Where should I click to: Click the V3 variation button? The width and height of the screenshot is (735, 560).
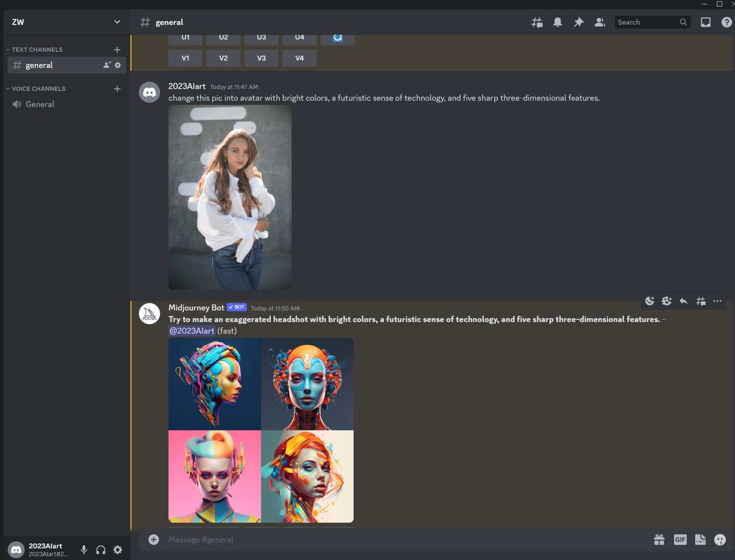261,58
